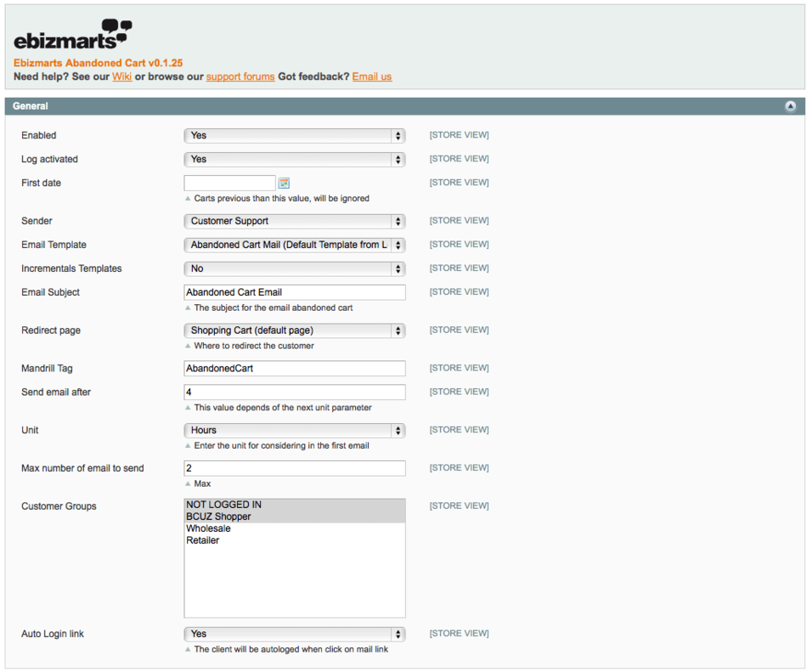Open the First date calendar picker
807x672 pixels.
tap(284, 183)
